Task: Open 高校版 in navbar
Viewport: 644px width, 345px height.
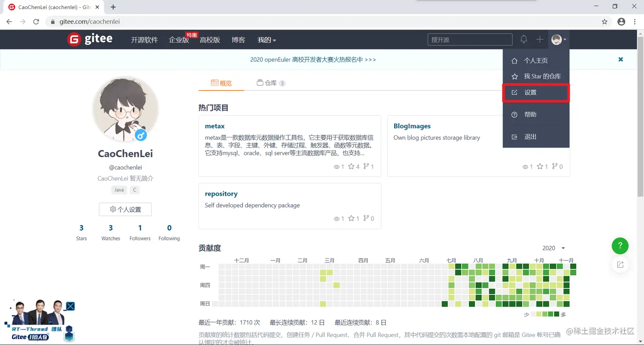Action: 210,40
